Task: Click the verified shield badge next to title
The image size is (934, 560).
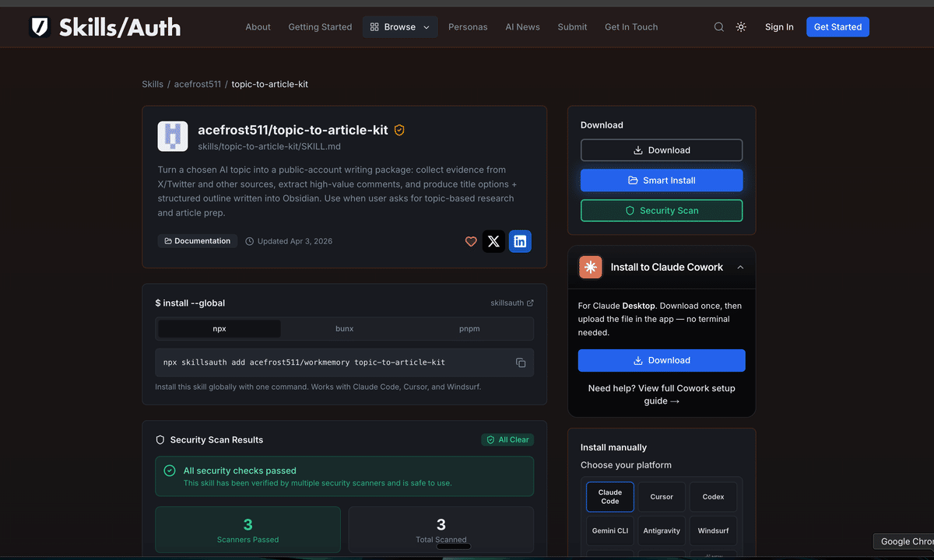Action: tap(399, 131)
